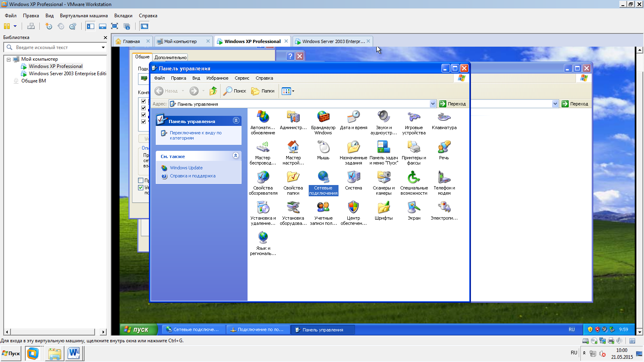Toggle top checkbox in background components list
Image resolution: width=644 pixels, height=362 pixels.
144,101
